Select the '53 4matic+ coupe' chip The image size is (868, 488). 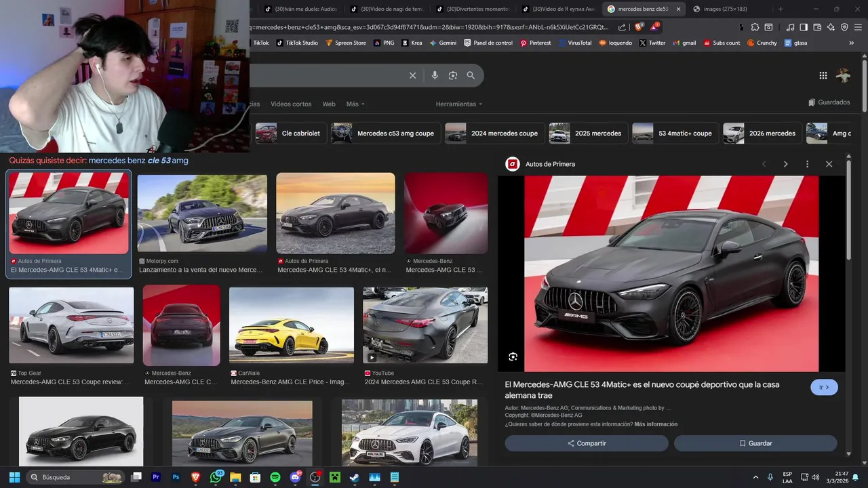click(x=675, y=134)
